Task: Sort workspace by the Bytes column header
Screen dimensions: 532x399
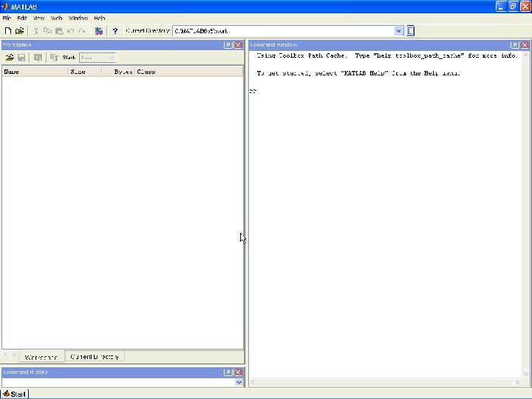Action: point(118,72)
